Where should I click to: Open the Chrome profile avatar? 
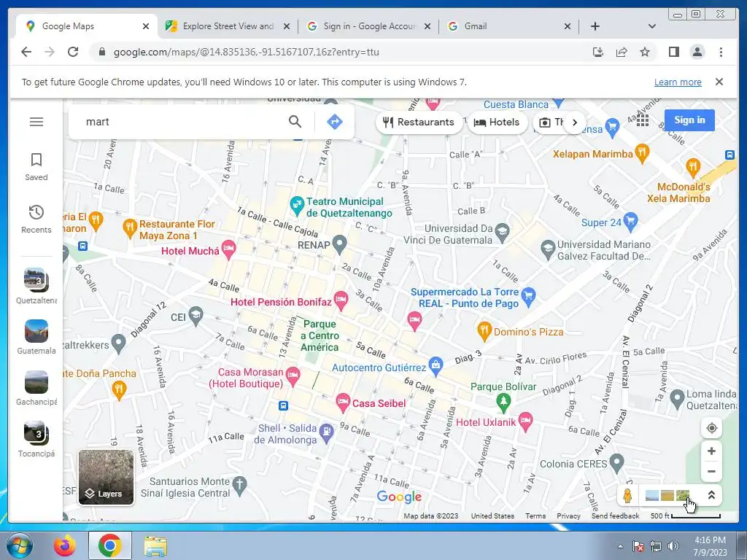coord(697,52)
